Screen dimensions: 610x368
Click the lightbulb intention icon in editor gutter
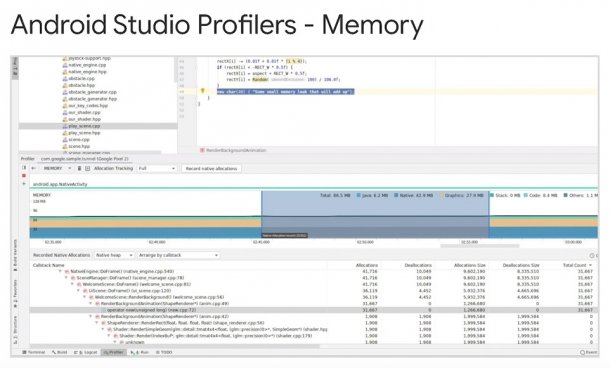pyautogui.click(x=202, y=91)
